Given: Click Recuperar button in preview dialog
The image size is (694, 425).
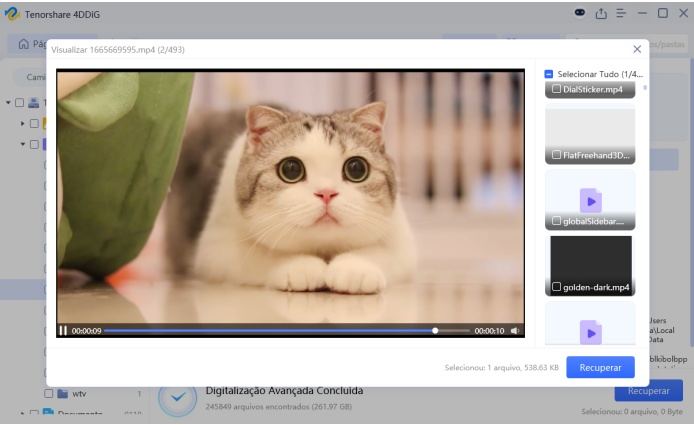Looking at the screenshot, I should pyautogui.click(x=600, y=367).
